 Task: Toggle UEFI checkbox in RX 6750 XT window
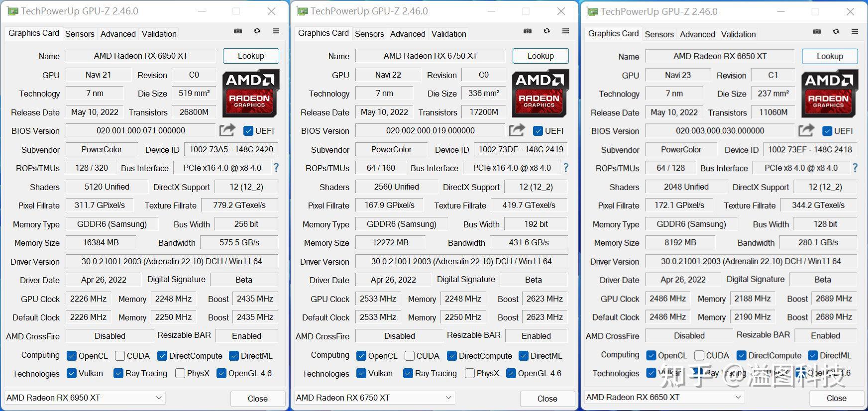coord(538,131)
